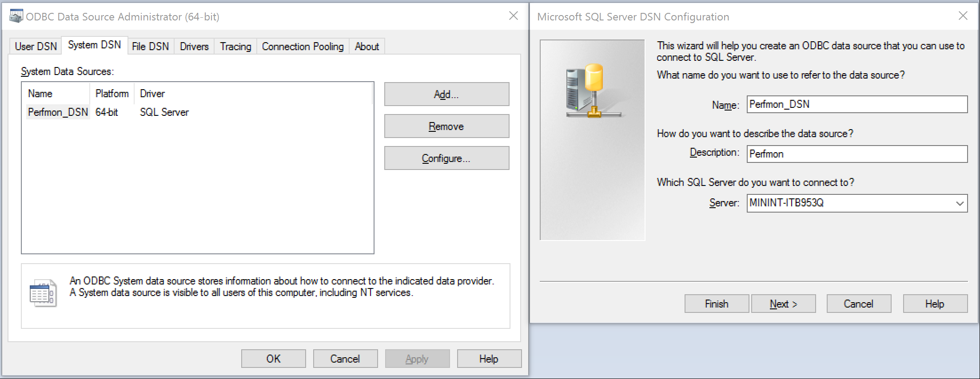The width and height of the screenshot is (980, 379).
Task: Click the Add... button
Action: (x=446, y=94)
